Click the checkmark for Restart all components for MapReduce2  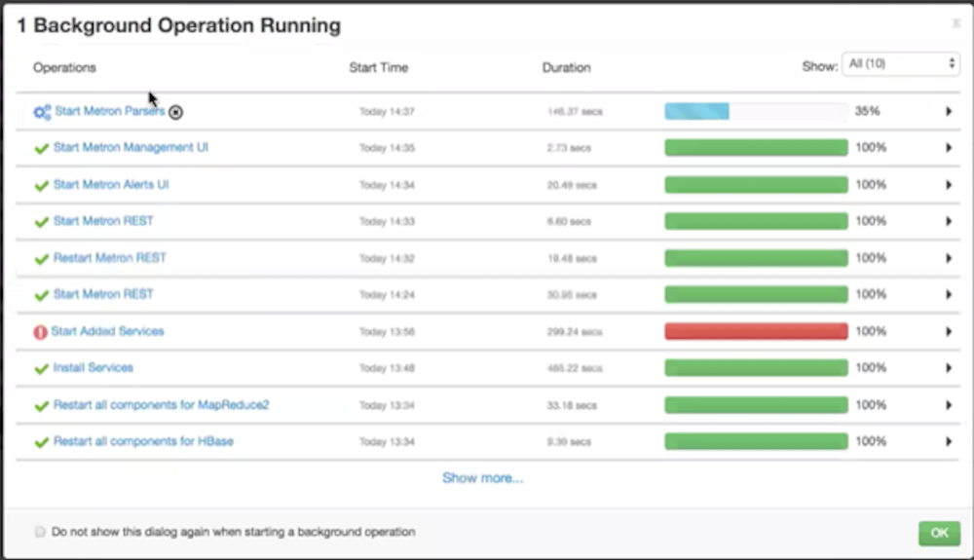tap(42, 406)
